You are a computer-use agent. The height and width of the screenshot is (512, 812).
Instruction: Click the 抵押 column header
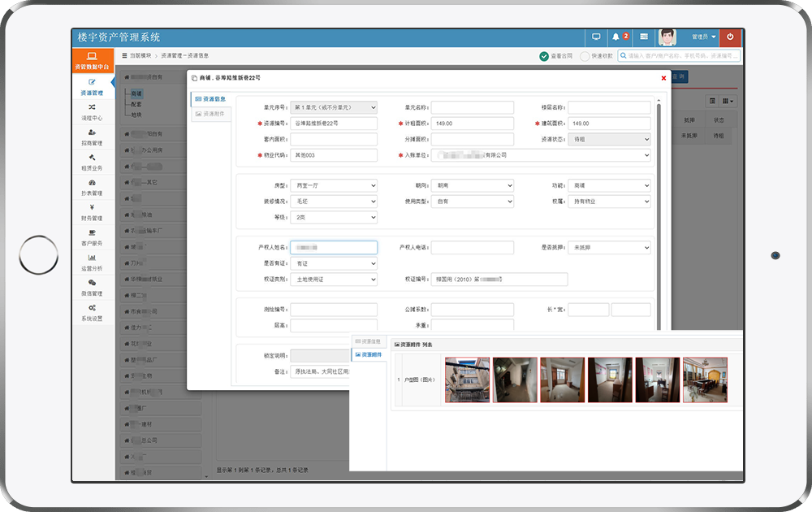coord(689,120)
